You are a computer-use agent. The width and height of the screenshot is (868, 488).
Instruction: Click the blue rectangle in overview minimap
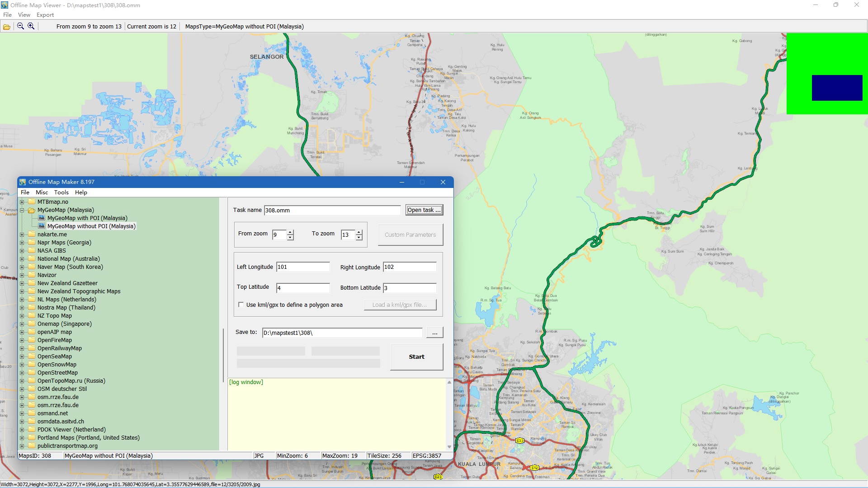[x=837, y=88]
